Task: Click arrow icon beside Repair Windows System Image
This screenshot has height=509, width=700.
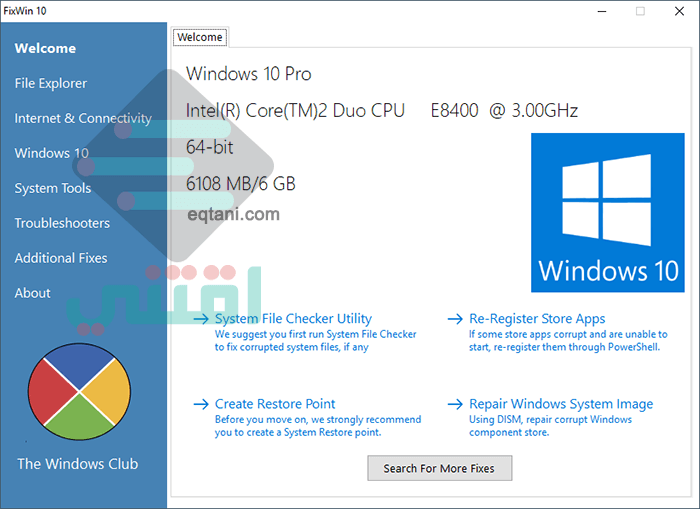Action: point(455,404)
